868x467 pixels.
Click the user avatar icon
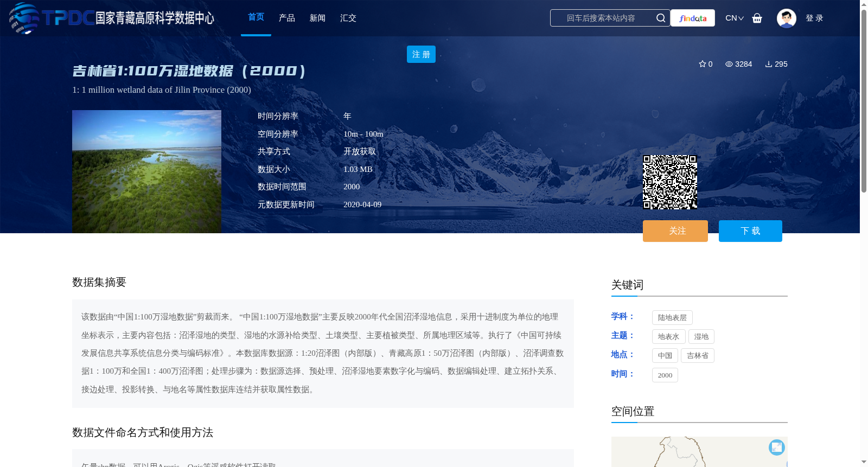click(786, 18)
